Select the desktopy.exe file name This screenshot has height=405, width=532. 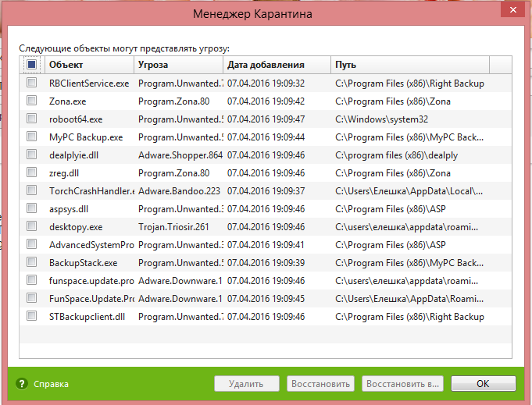tap(76, 227)
